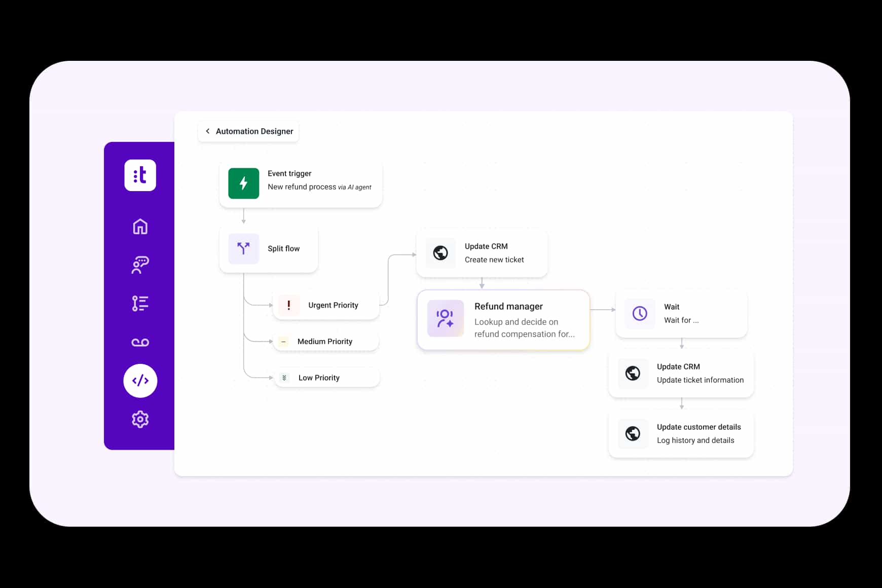The width and height of the screenshot is (882, 588).
Task: Click the purple Split flow branch icon
Action: (x=243, y=248)
